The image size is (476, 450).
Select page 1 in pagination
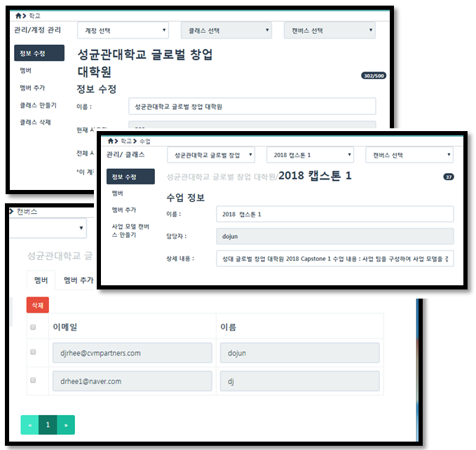coord(48,425)
